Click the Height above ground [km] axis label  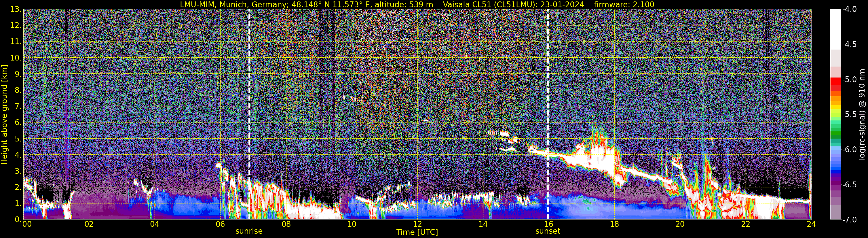4,114
